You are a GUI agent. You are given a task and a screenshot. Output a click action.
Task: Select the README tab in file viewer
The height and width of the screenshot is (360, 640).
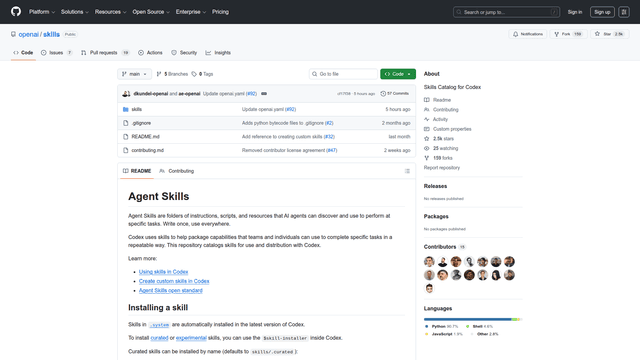(137, 171)
